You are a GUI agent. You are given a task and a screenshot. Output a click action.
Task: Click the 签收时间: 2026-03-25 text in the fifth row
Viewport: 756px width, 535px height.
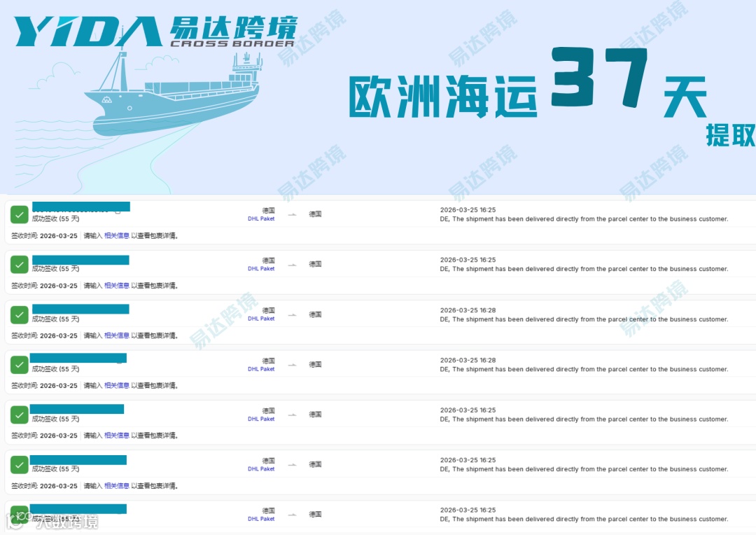click(44, 435)
